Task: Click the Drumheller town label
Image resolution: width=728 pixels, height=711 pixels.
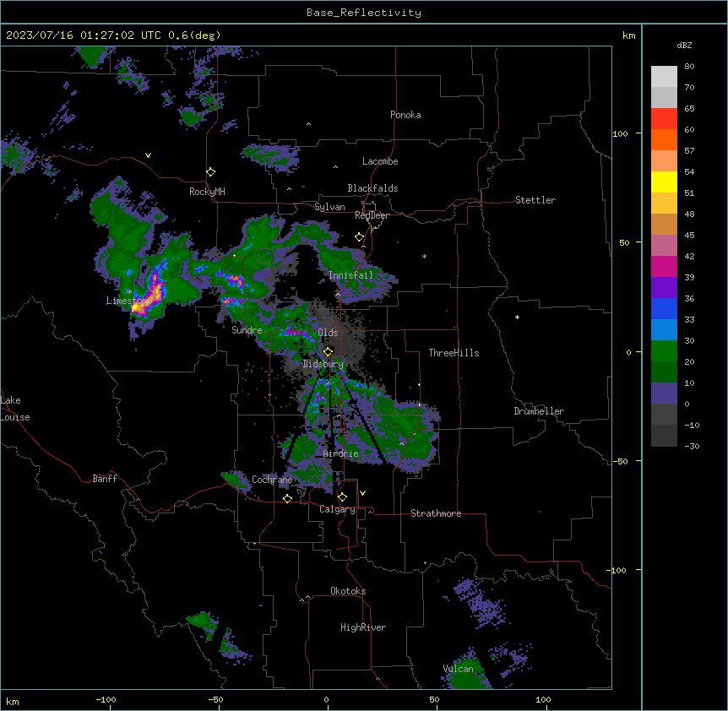Action: (539, 411)
